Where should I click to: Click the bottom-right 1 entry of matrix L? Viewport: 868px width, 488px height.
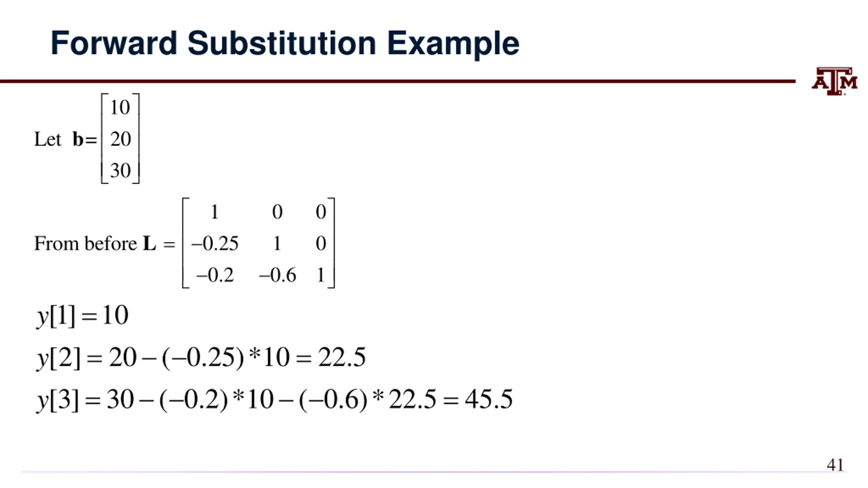[x=321, y=275]
